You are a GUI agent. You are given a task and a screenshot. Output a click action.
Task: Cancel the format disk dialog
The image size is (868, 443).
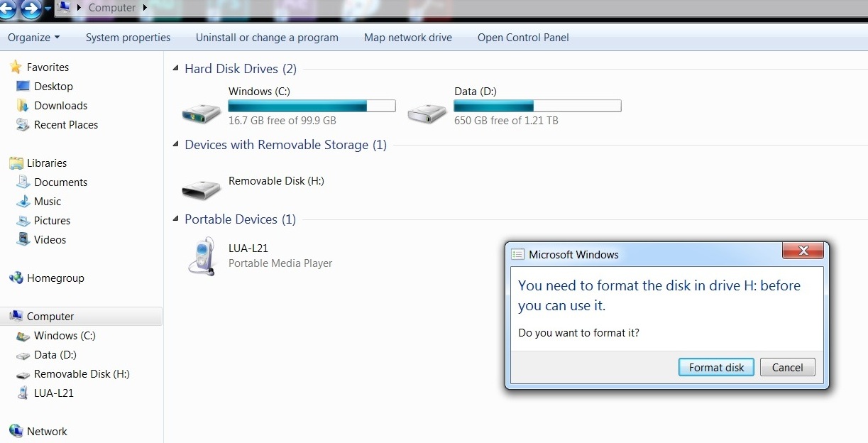[787, 367]
